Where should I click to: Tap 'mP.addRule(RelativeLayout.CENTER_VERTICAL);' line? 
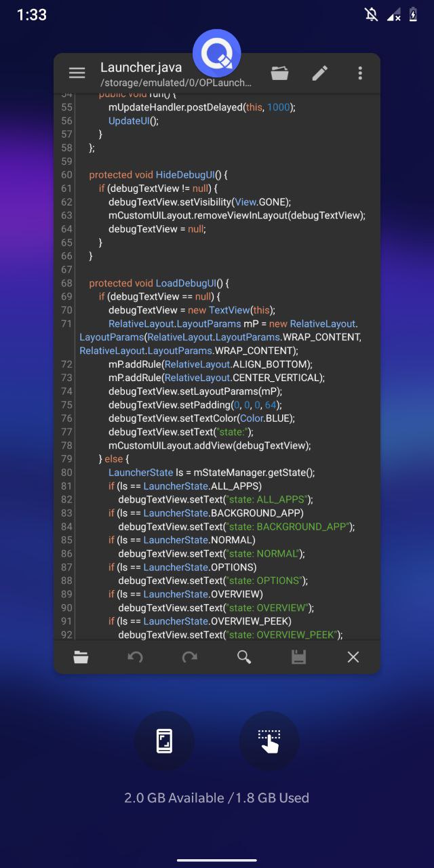click(x=216, y=378)
